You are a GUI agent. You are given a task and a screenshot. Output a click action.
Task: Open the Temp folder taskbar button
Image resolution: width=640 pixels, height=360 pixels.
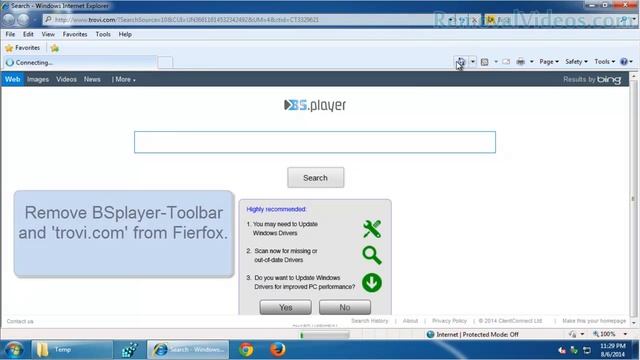click(x=72, y=350)
